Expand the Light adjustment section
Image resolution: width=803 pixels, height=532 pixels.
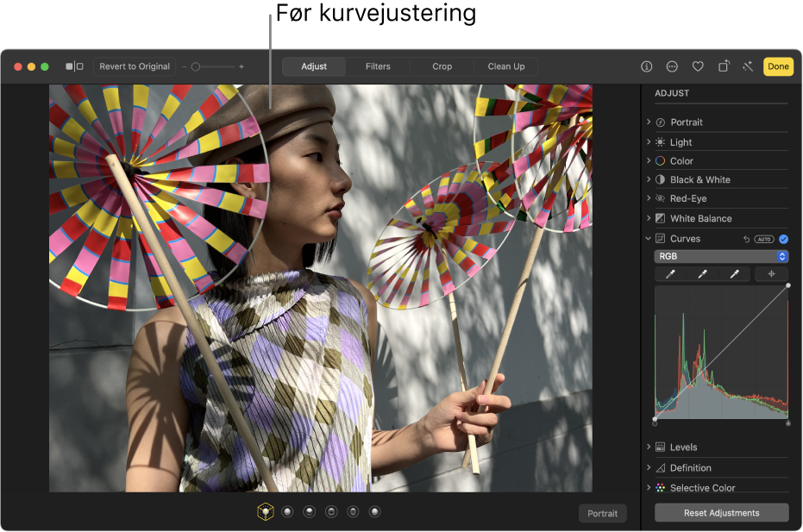click(649, 141)
